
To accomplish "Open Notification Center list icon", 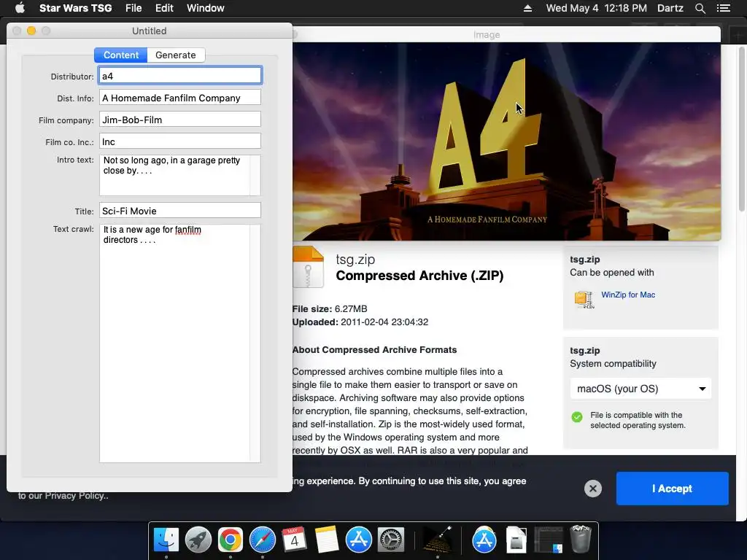I will point(724,8).
